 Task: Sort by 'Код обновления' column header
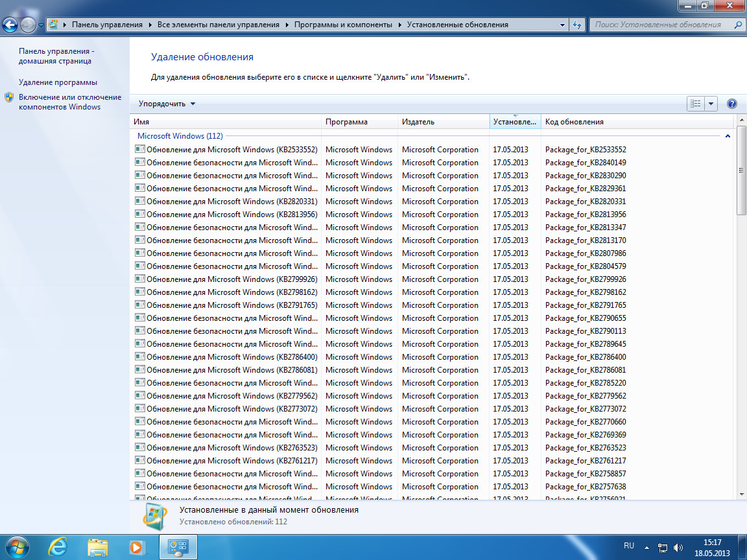click(x=638, y=122)
